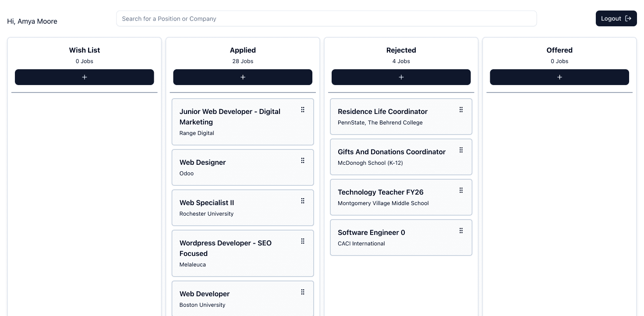Image resolution: width=644 pixels, height=316 pixels.
Task: Select the Technology Teacher FY26 job title
Action: (x=381, y=192)
